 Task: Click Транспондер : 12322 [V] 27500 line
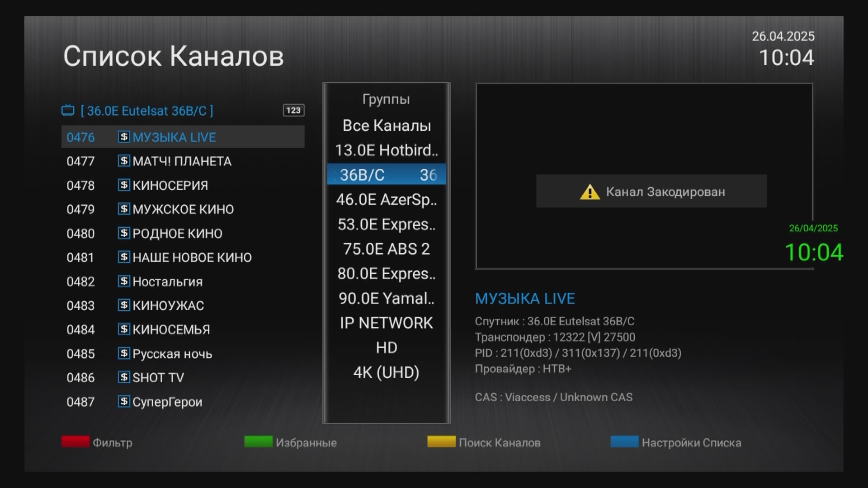555,337
